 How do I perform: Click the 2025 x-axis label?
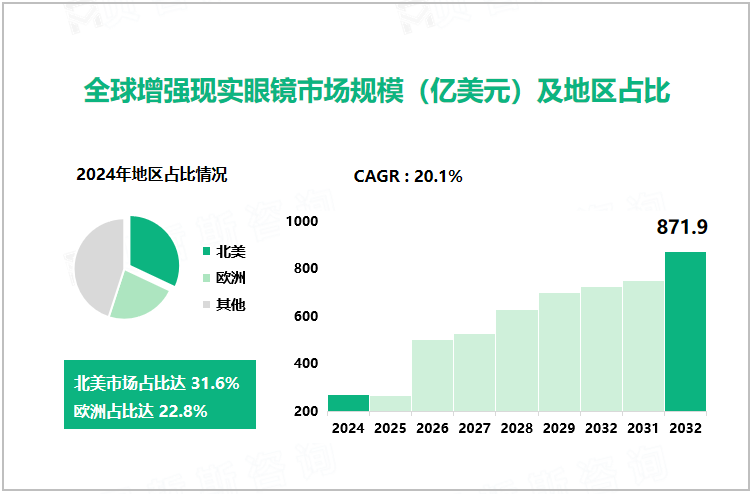coord(390,428)
